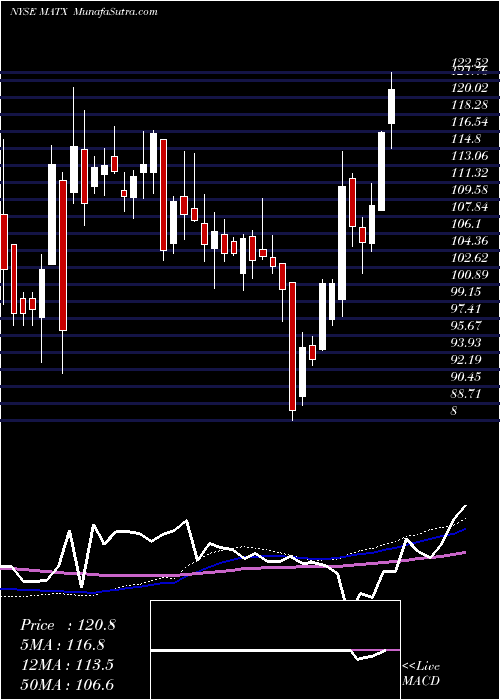Screen dimensions: 500x700
Task: Click the 88.71 price axis label
Action: point(466,393)
